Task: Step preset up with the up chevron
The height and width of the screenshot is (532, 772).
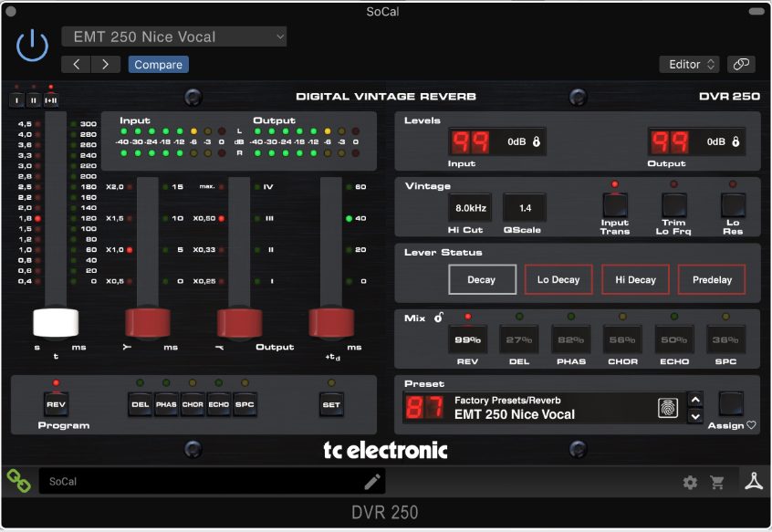Action: coord(695,400)
